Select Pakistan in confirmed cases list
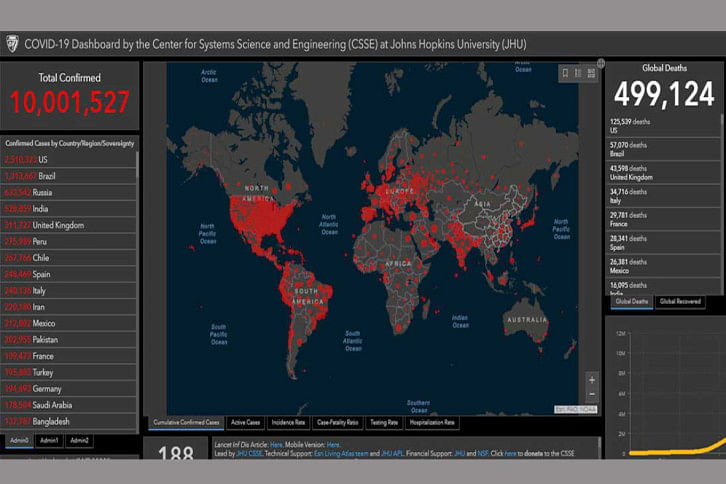Screen dimensions: 726x484 click(x=69, y=339)
